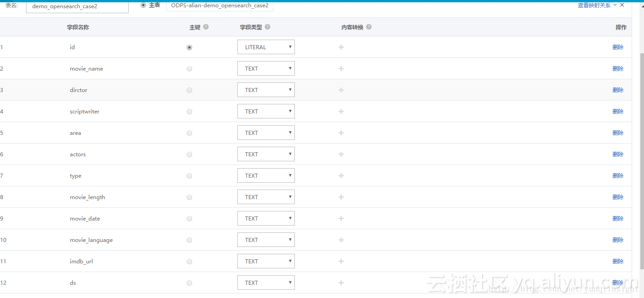
Task: Add content conversion for movie_language row
Action: click(341, 240)
